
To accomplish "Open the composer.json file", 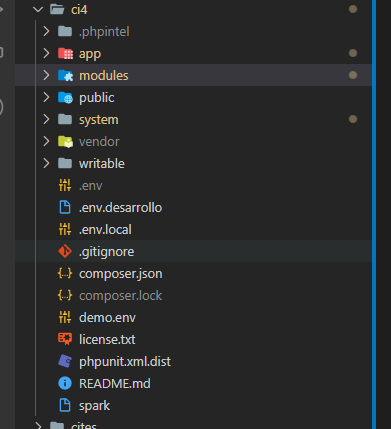I will tap(121, 274).
